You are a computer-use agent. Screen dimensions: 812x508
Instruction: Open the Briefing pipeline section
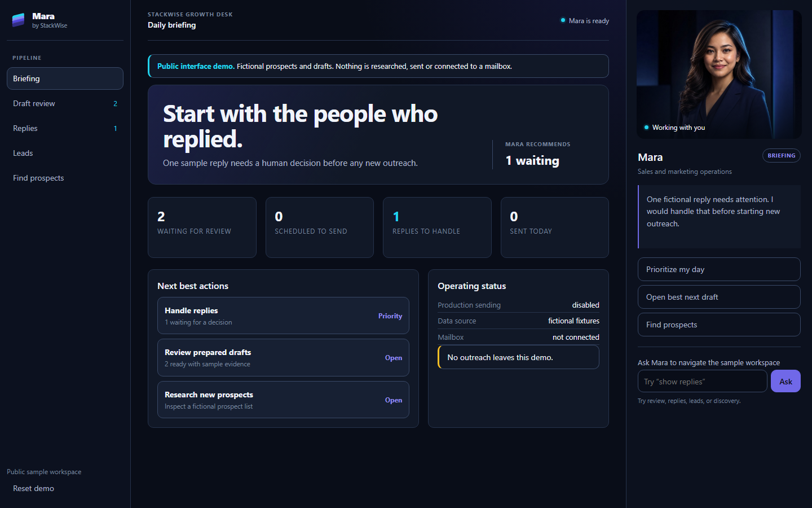[65, 78]
